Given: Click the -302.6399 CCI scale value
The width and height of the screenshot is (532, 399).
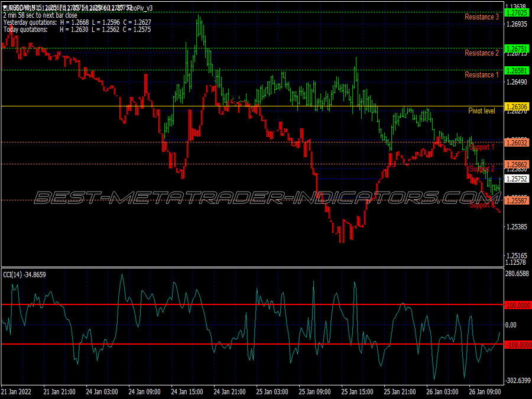Looking at the screenshot, I should (518, 381).
